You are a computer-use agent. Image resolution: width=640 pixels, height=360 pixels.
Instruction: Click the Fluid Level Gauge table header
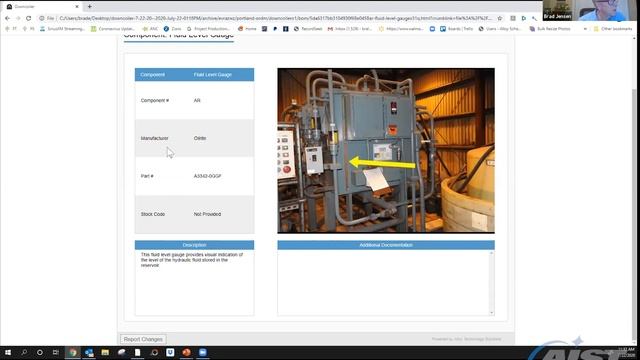(213, 75)
